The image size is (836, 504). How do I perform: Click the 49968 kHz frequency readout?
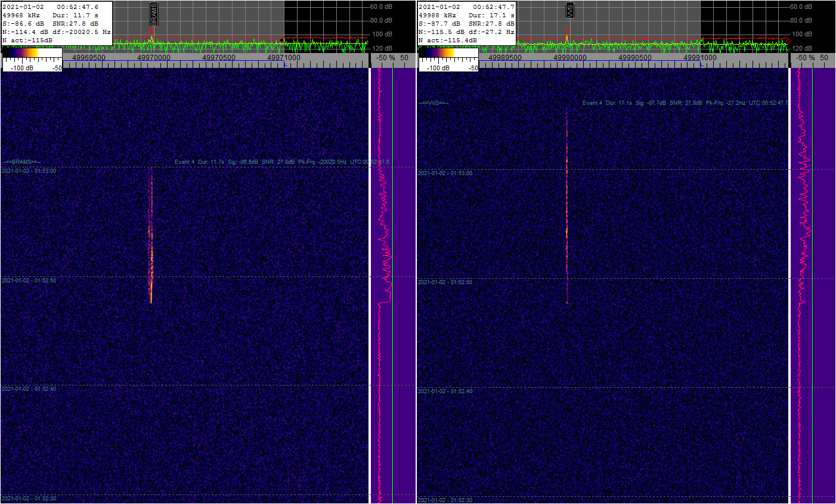[21, 15]
